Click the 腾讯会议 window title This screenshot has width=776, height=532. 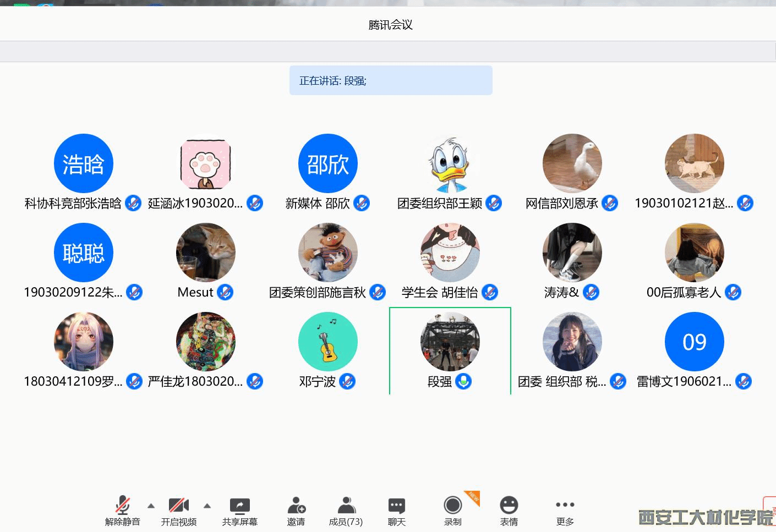[390, 25]
